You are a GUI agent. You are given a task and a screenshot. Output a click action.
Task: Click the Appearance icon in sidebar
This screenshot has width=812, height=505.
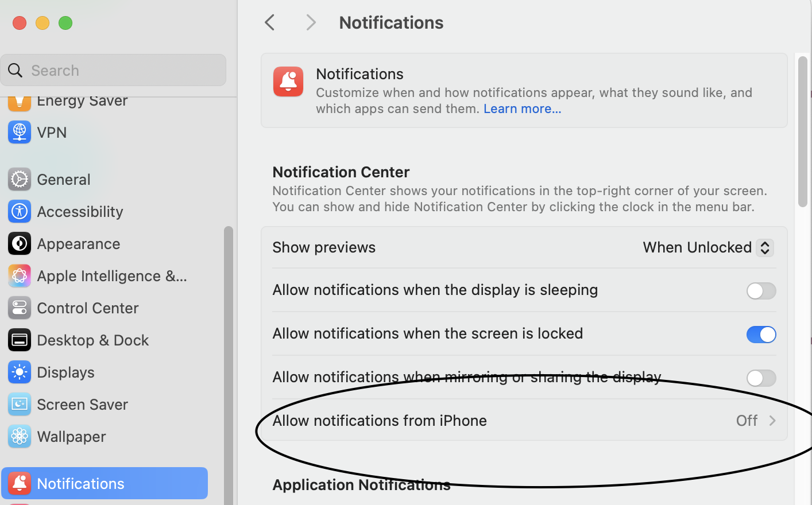tap(20, 243)
